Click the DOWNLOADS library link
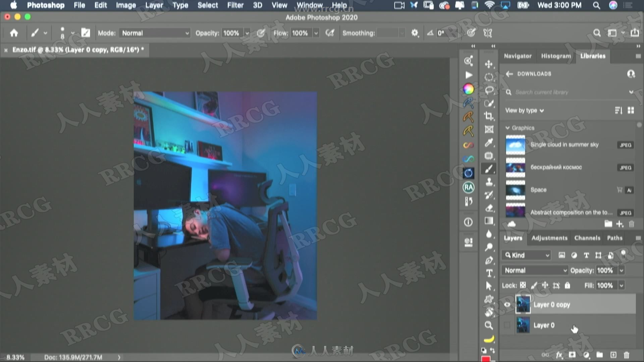The width and height of the screenshot is (644, 362). tap(533, 74)
